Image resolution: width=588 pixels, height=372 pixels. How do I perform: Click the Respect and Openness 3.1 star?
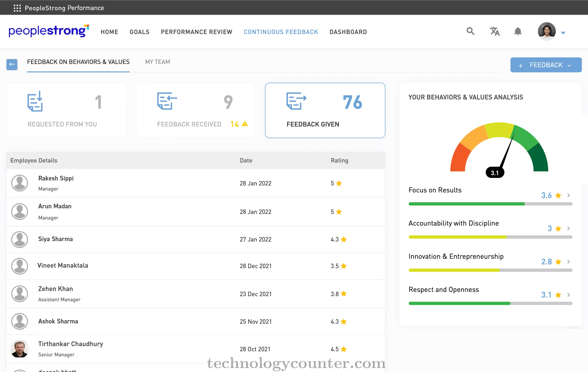[x=558, y=295]
